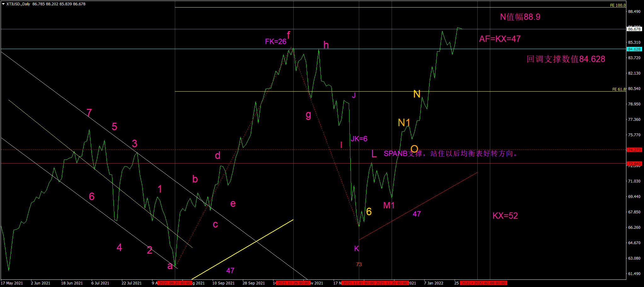Viewport: 644px width, 287px height.
Task: Select the 'AF=KX=47' annotation
Action: tap(500, 39)
